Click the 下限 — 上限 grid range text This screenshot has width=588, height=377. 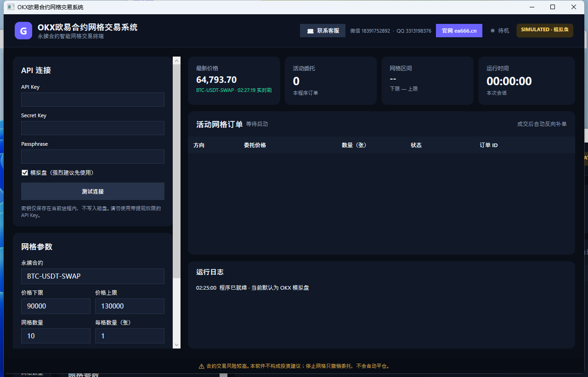(404, 89)
